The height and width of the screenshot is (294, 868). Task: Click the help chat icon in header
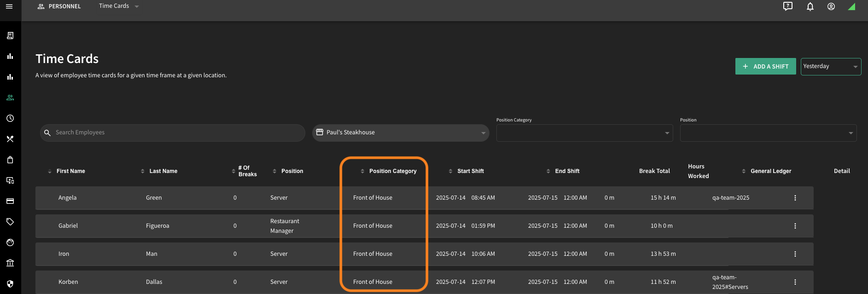(788, 6)
